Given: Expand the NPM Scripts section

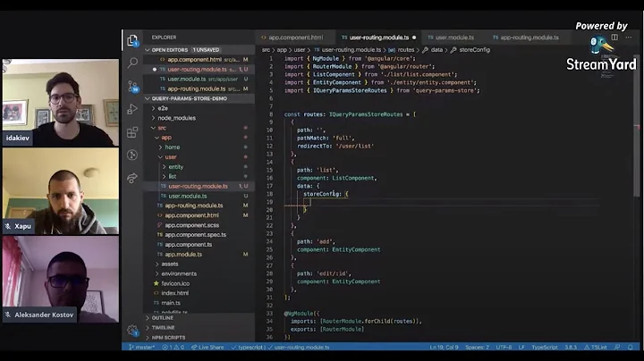Looking at the screenshot, I should 199,337.
